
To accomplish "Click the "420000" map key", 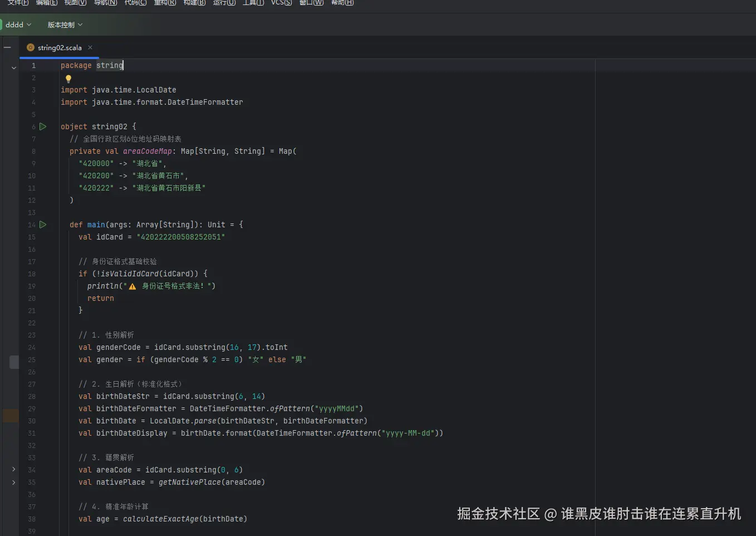I will [x=96, y=163].
